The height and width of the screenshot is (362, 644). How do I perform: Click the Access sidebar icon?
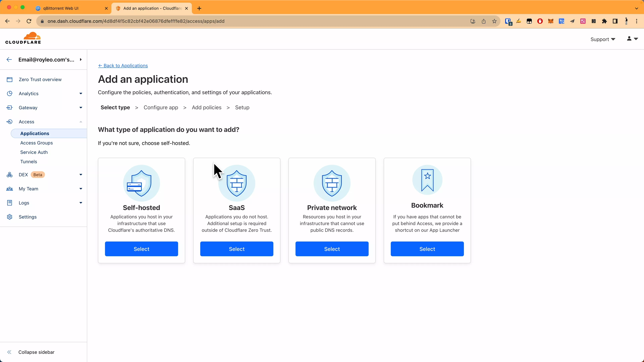[10, 122]
